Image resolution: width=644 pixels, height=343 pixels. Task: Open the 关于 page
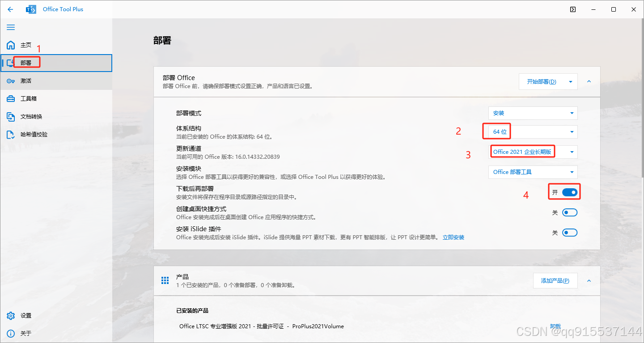pos(56,334)
